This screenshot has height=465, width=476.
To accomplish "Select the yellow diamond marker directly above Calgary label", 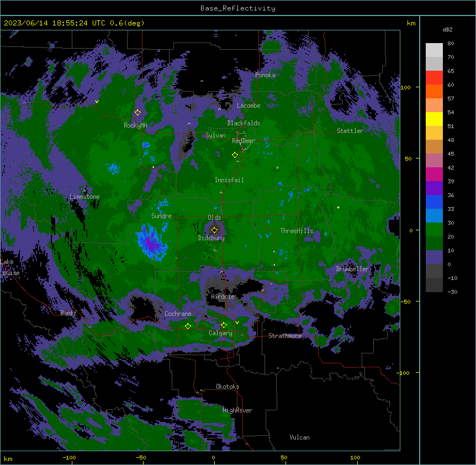I will [224, 325].
